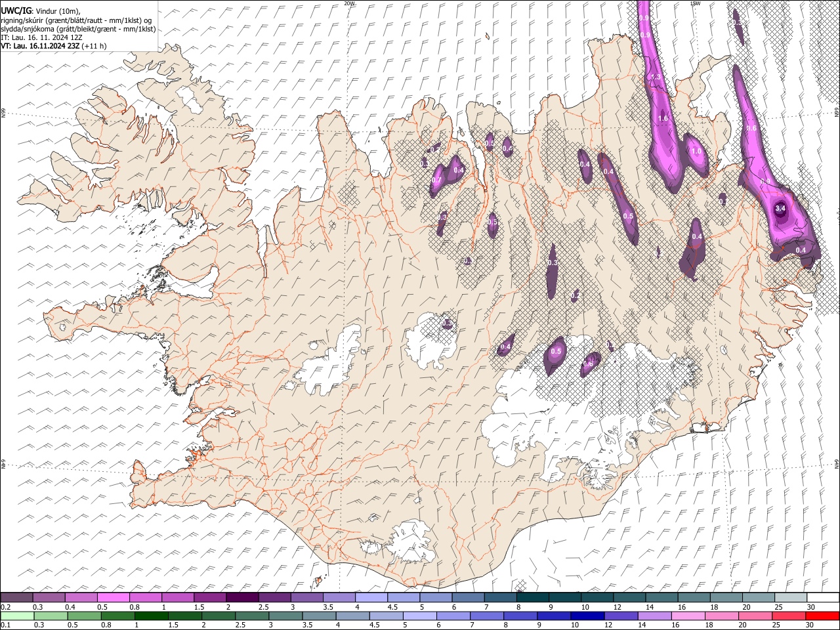The height and width of the screenshot is (630, 840).
Task: Pick the royal blue swatch labeled 8
Action: (520, 616)
